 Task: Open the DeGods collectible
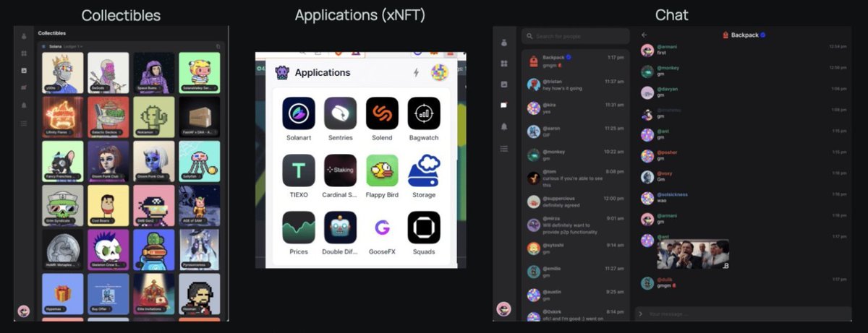tap(109, 72)
